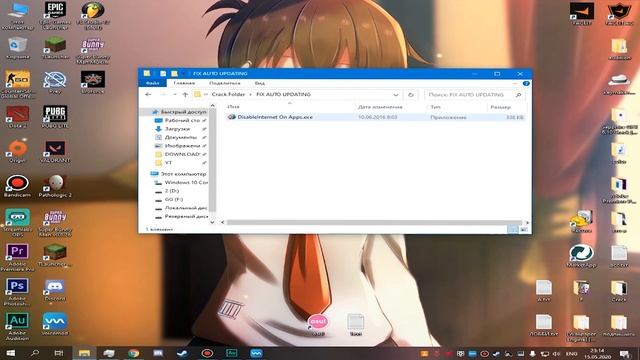
Task: Select the DisableInternet On Apps.exe file
Action: pyautogui.click(x=375, y=117)
